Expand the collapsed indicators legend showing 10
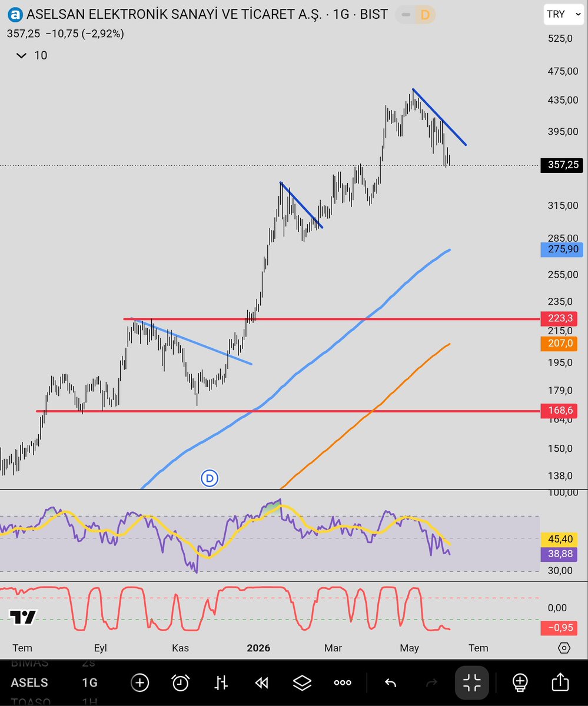 [x=32, y=55]
